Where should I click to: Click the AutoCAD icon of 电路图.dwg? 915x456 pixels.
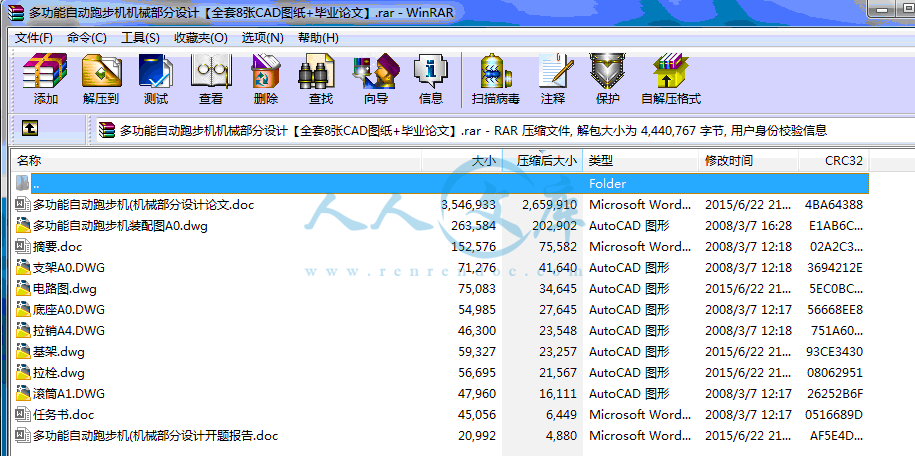tap(23, 288)
